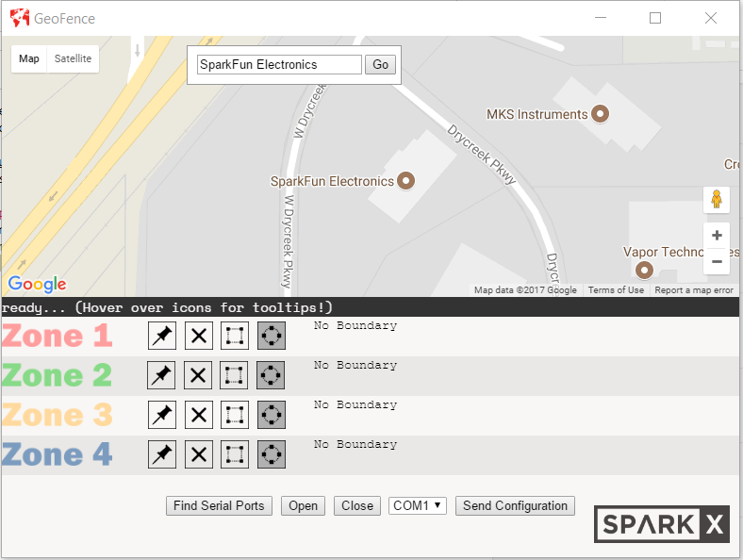The image size is (743, 560).
Task: Click the Zone 4 X clear icon
Action: [x=199, y=454]
